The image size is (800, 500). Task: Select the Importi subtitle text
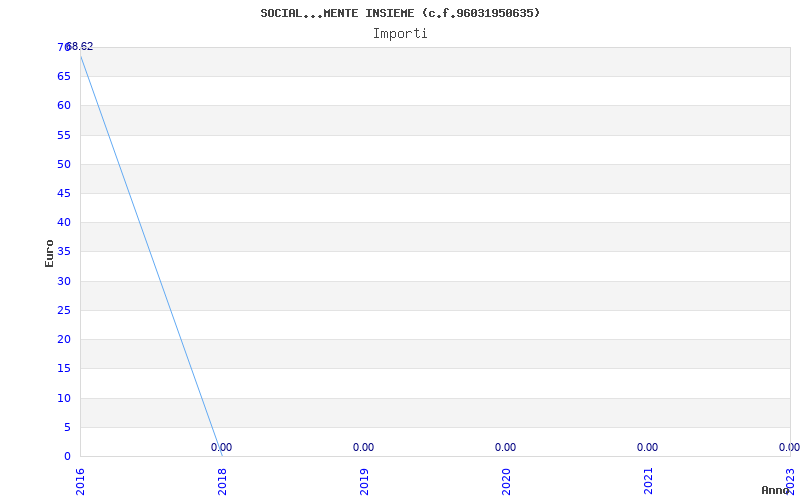(400, 34)
